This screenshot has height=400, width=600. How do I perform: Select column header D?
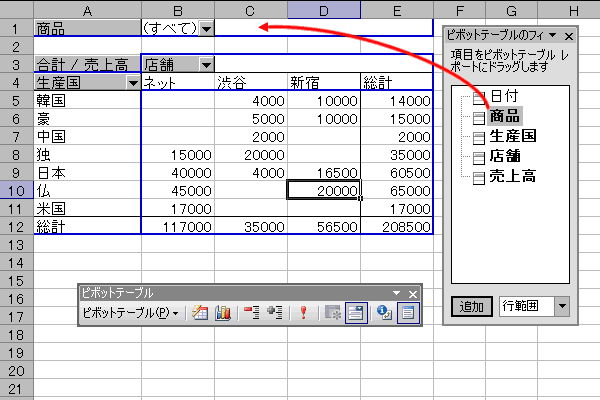[x=324, y=10]
